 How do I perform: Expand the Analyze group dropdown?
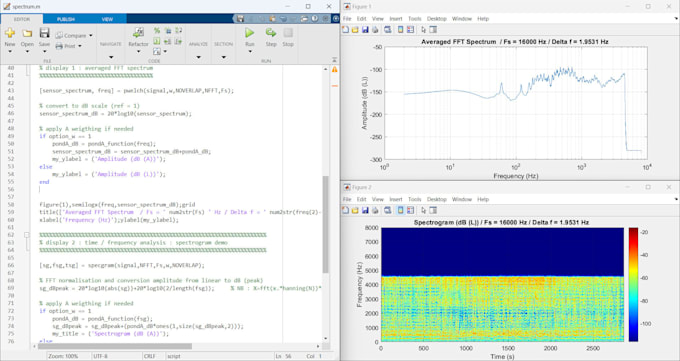(198, 57)
